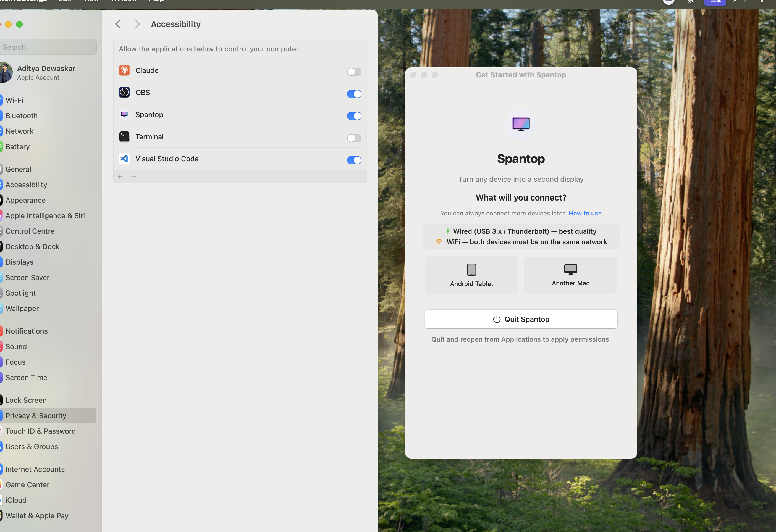The image size is (776, 532).
Task: Select Control Centre in sidebar
Action: 48,231
